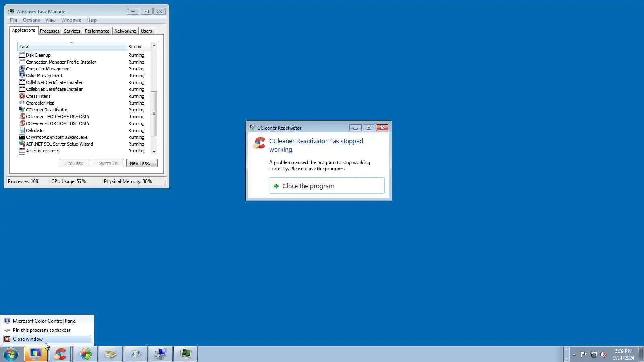This screenshot has height=362, width=644.
Task: Click the taskbar clock showing 5:09 PM
Action: 623,354
